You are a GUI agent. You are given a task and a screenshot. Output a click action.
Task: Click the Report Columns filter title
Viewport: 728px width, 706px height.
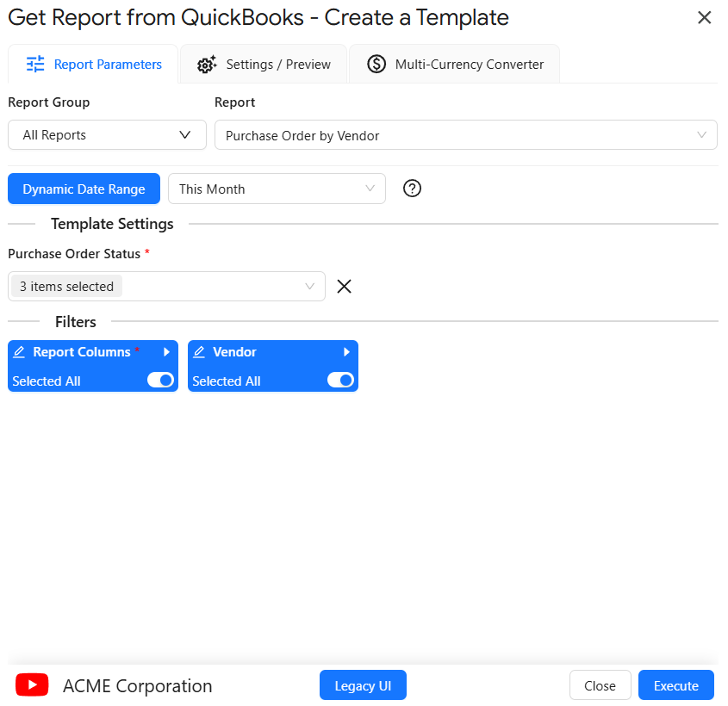(82, 352)
